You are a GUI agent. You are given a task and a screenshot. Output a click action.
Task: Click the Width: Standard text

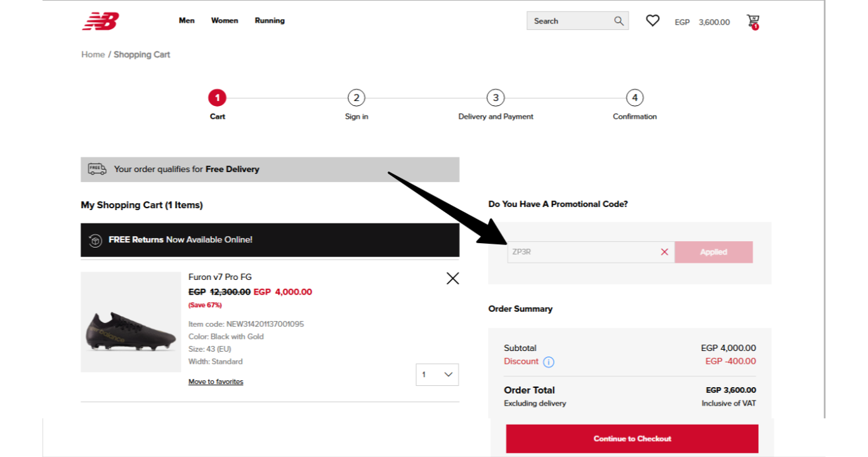point(216,362)
